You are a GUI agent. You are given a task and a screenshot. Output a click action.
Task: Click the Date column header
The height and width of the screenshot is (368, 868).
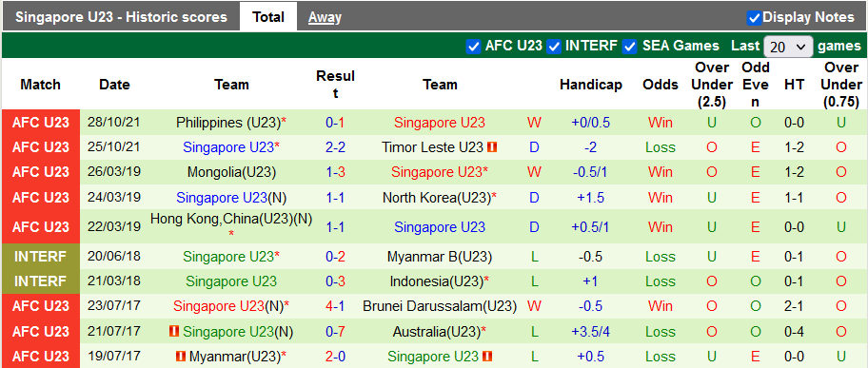pyautogui.click(x=114, y=85)
